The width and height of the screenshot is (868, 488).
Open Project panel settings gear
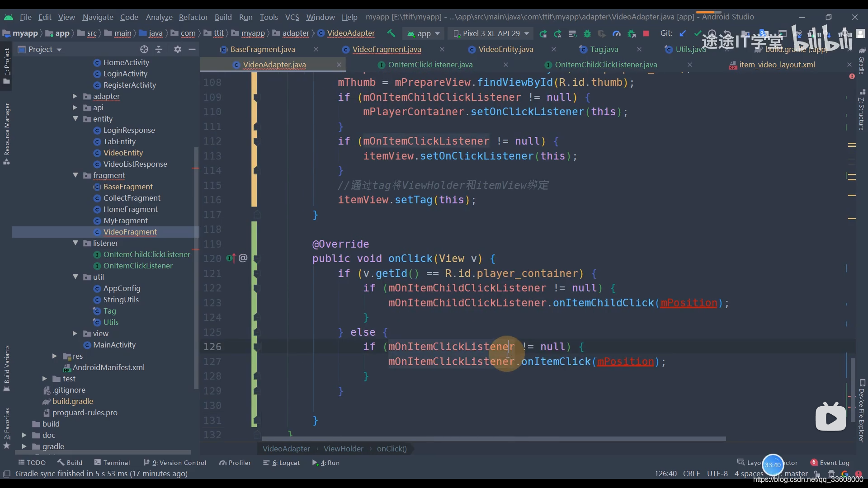click(x=178, y=49)
